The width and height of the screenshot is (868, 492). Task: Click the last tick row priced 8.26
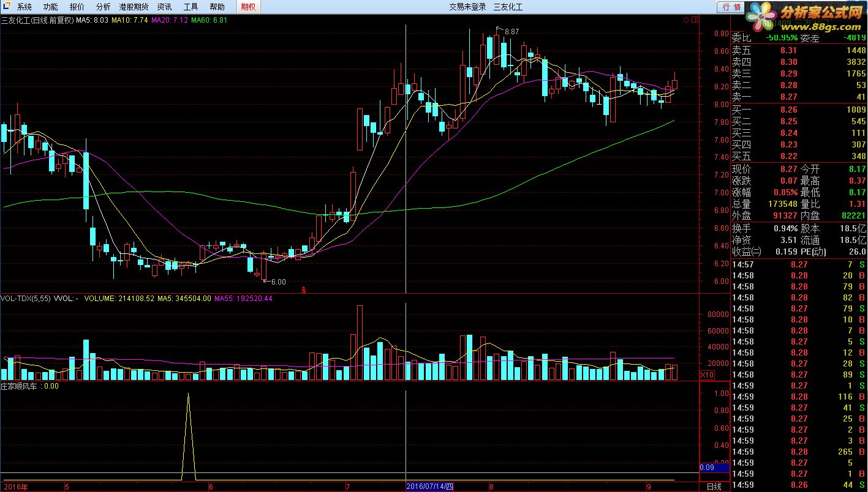pyautogui.click(x=799, y=485)
